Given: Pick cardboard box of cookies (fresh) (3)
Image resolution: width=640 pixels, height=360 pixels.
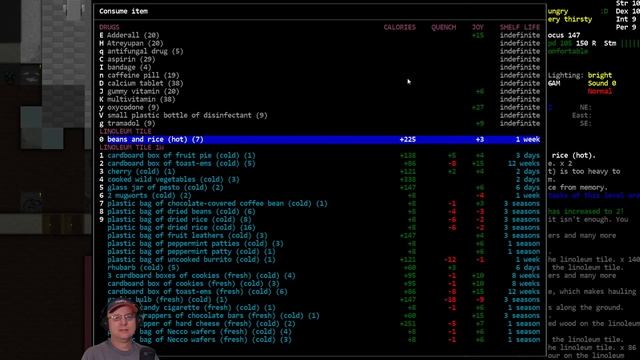Looking at the screenshot, I should [193, 283].
